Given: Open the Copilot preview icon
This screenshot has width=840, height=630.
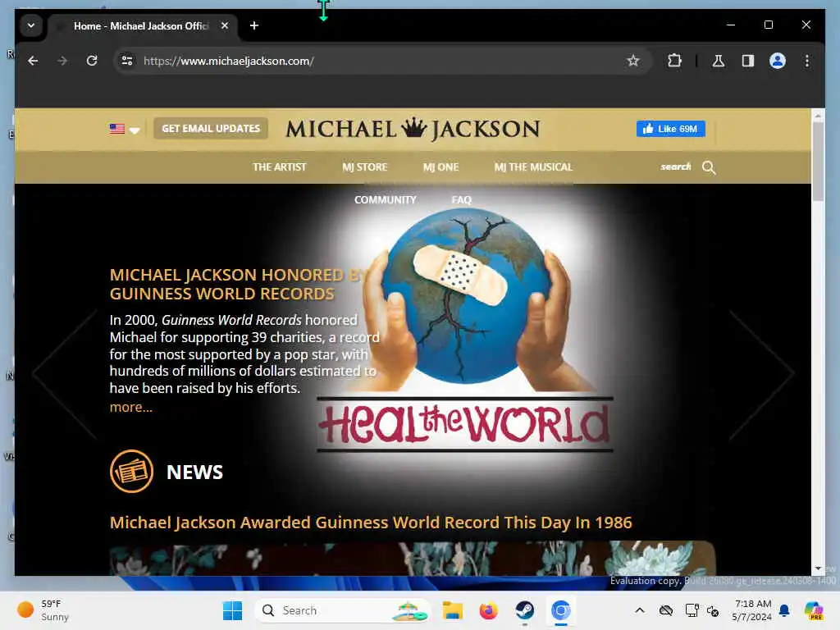Looking at the screenshot, I should pyautogui.click(x=814, y=610).
